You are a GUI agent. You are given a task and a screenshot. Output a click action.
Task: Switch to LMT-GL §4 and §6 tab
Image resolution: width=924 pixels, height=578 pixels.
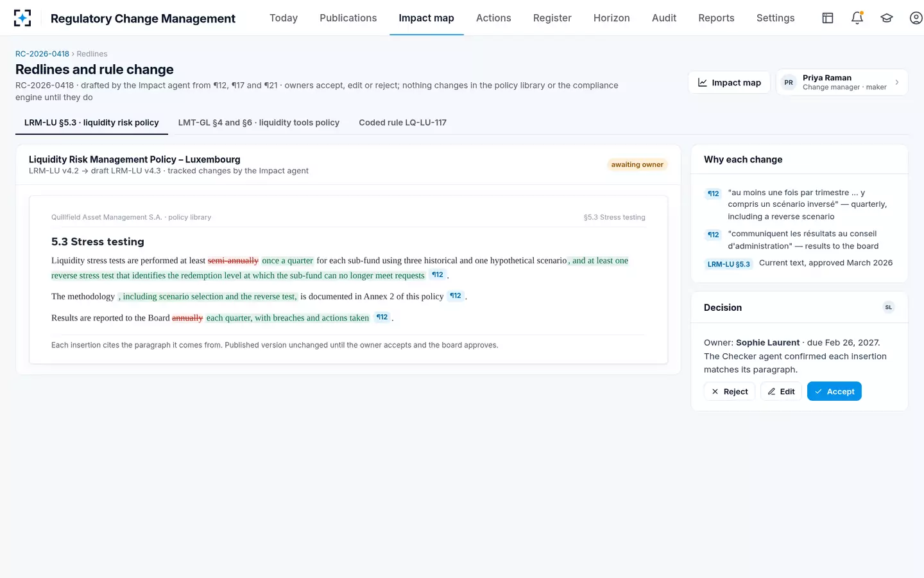coord(259,123)
